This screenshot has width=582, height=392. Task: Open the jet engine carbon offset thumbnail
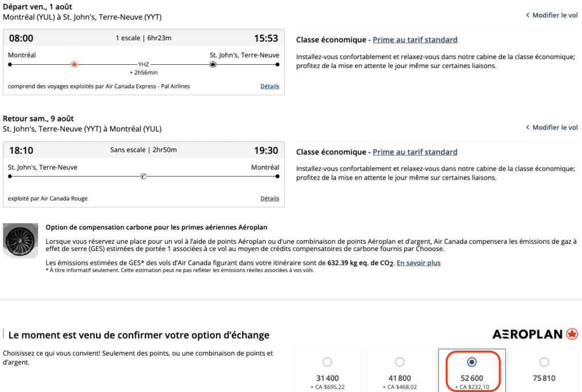[21, 241]
